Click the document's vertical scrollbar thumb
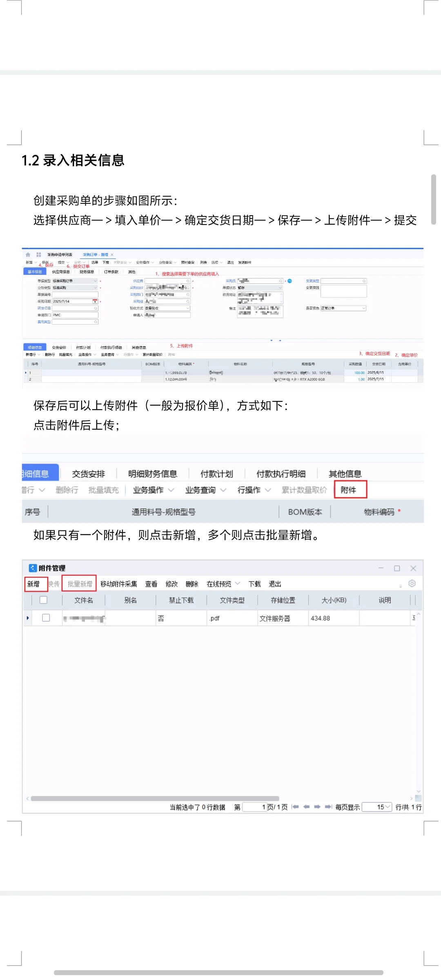 (433, 199)
